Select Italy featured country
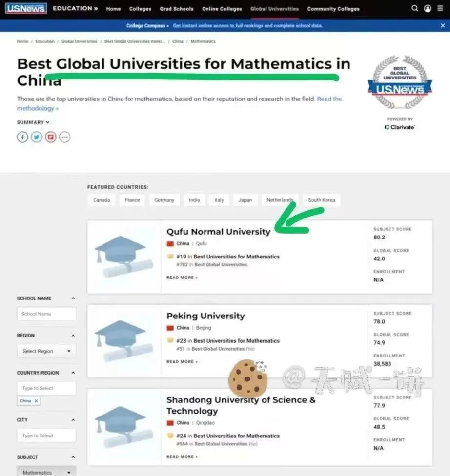 (219, 200)
